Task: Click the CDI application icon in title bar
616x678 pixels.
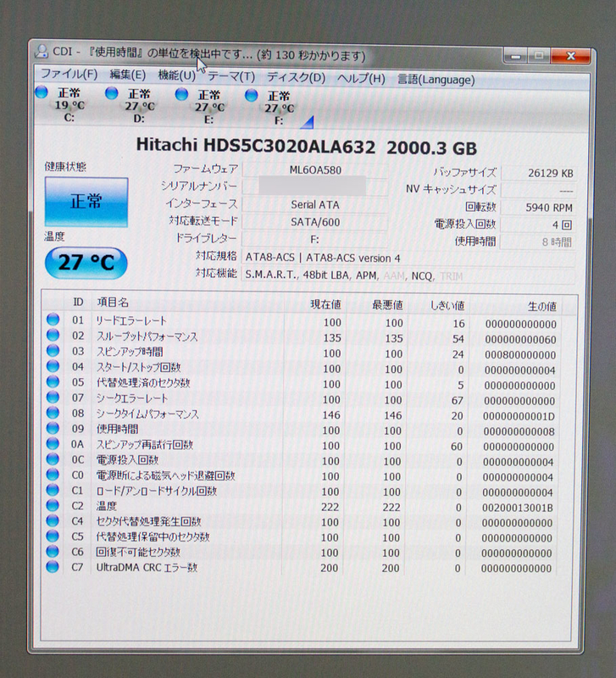Action: coord(42,52)
